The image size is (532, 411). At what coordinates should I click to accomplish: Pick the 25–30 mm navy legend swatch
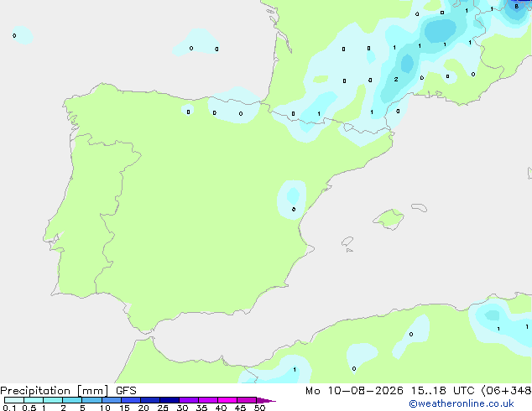170,400
